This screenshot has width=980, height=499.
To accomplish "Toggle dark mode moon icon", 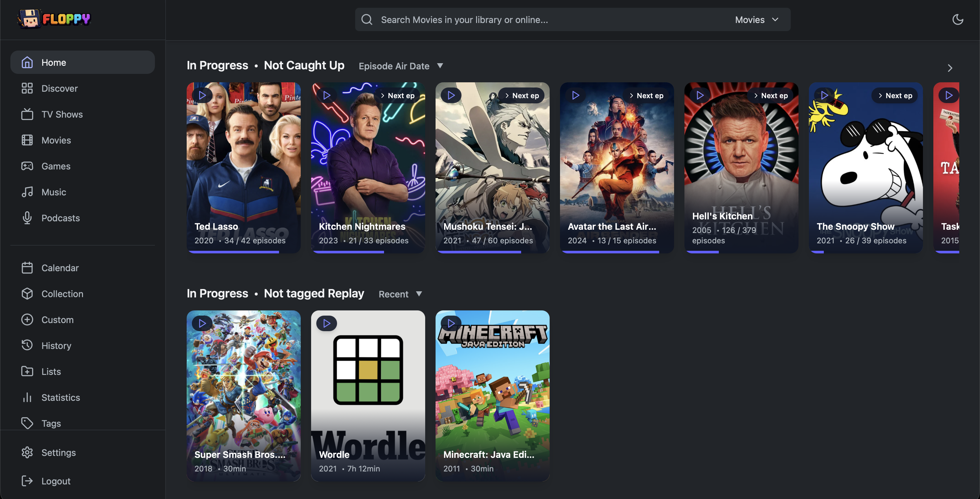I will pos(957,19).
